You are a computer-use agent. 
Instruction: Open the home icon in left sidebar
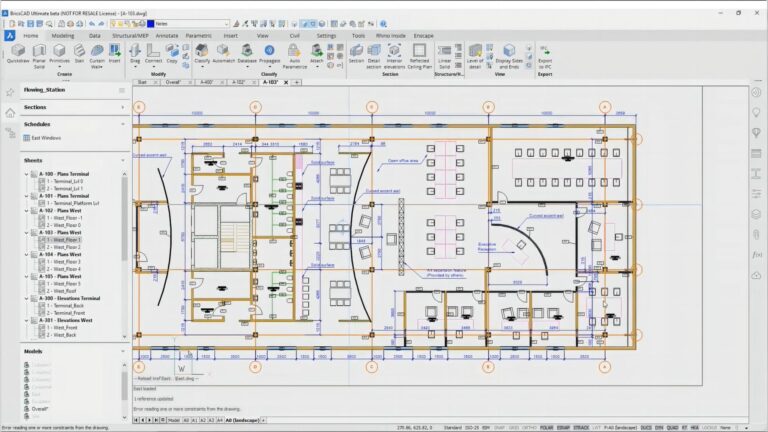click(10, 113)
